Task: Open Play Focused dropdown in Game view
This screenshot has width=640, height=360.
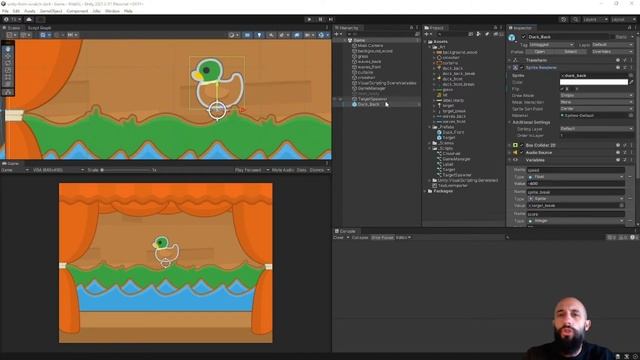Action: 252,170
